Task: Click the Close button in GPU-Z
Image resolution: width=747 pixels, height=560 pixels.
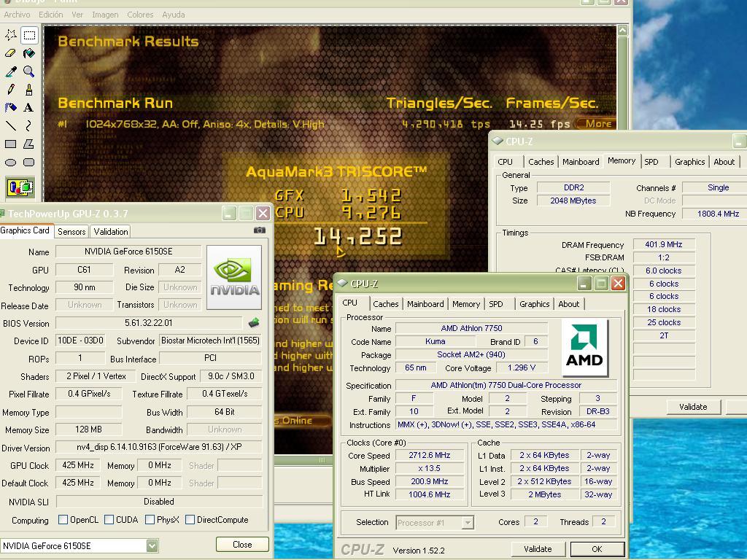Action: click(242, 544)
